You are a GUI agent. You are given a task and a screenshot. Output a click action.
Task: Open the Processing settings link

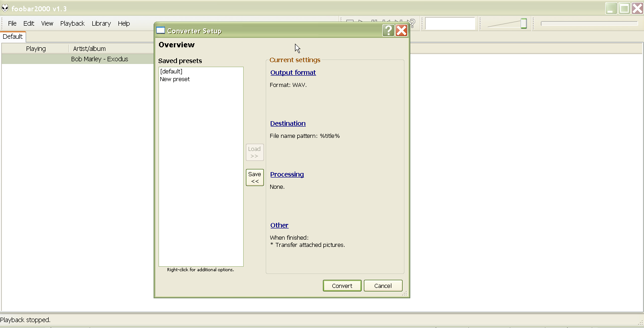click(287, 174)
